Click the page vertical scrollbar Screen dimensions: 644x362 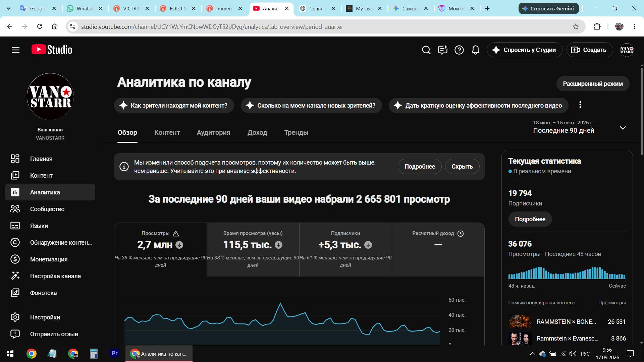click(642, 111)
